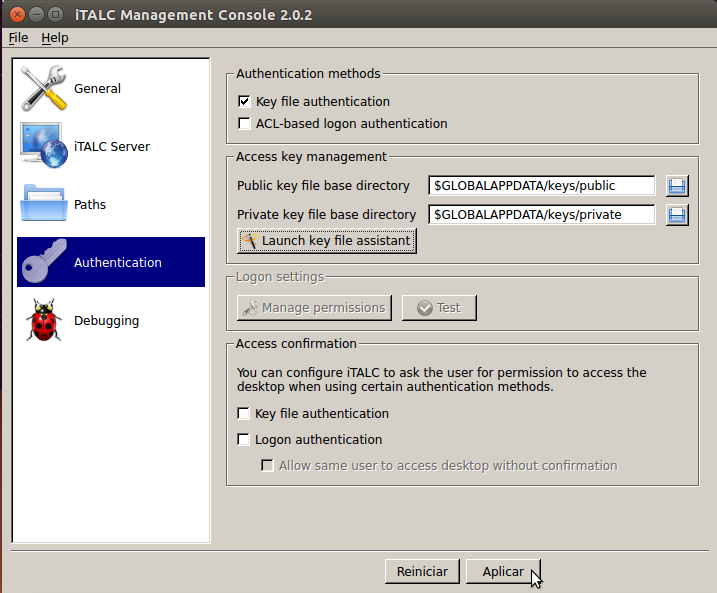Select the General label in sidebar
717x593 pixels.
[97, 88]
